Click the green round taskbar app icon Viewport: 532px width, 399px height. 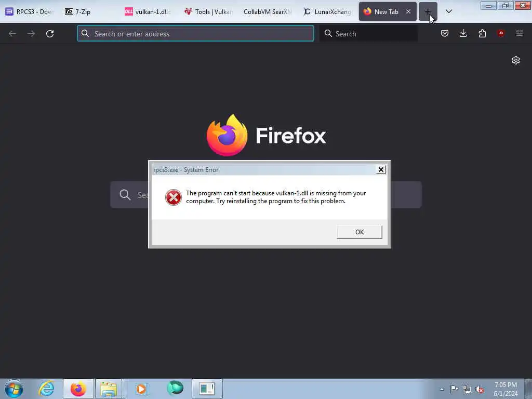(175, 388)
